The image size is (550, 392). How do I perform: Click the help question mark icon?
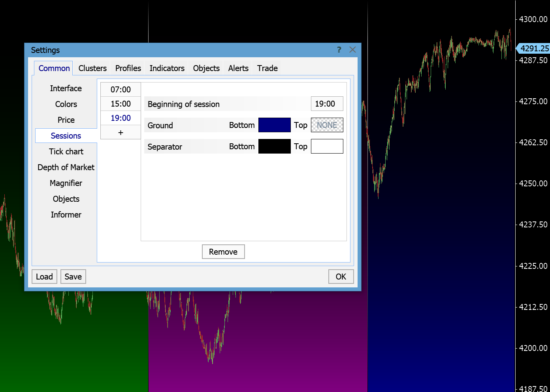pyautogui.click(x=339, y=50)
